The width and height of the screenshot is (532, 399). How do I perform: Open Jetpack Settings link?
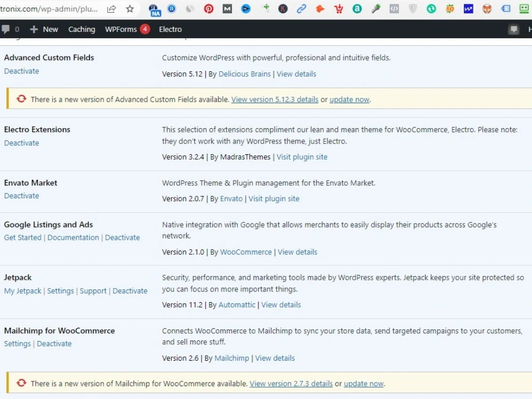coord(61,291)
